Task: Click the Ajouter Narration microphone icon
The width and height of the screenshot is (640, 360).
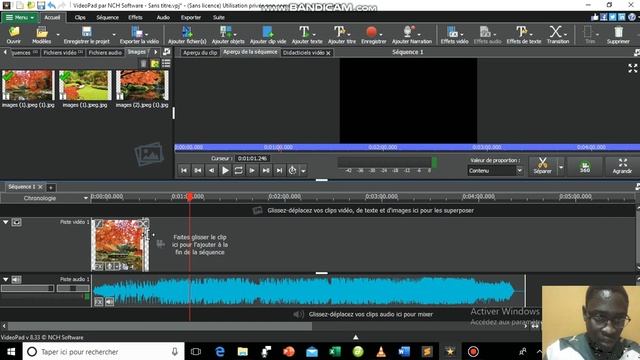Action: [411, 35]
